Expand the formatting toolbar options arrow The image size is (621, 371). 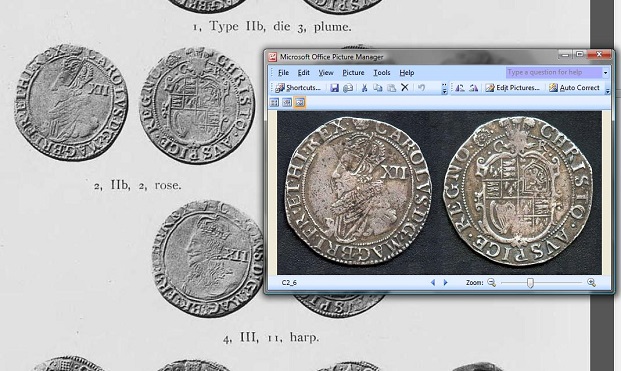click(x=608, y=89)
